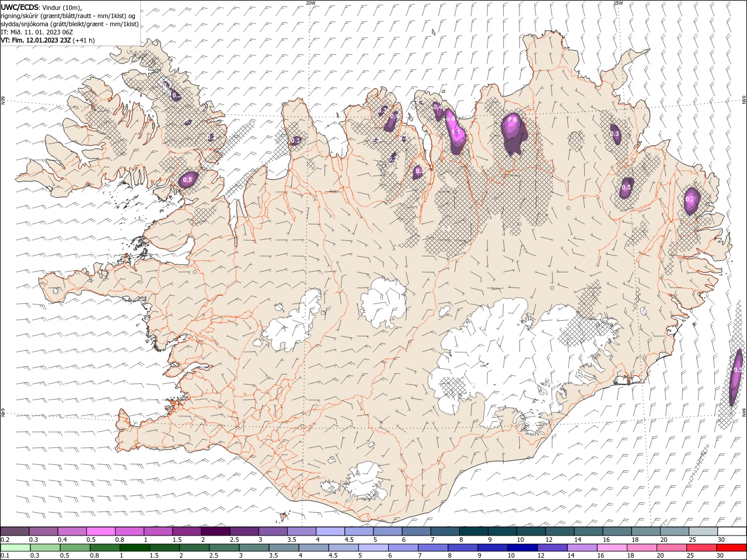Click the white 30 mm snow legend swatch

pyautogui.click(x=731, y=531)
